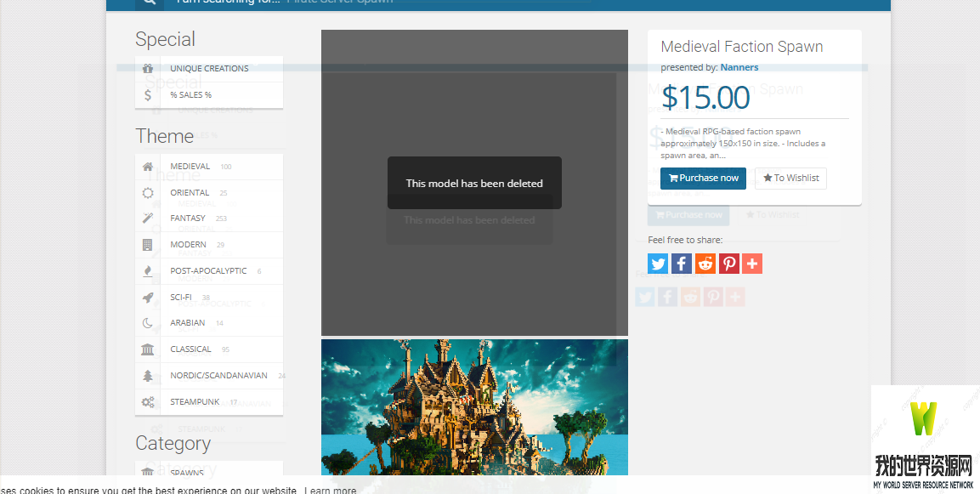Image resolution: width=980 pixels, height=494 pixels.
Task: Add item To Wishlist
Action: tap(790, 179)
